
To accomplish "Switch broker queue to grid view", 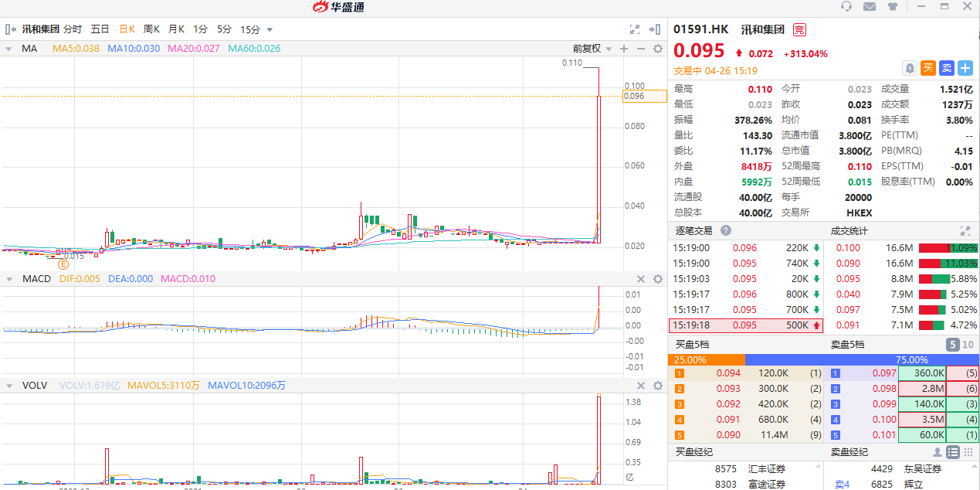I will tap(967, 452).
